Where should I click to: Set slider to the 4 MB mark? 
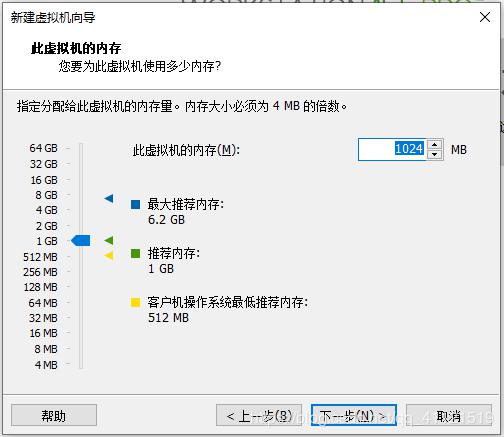click(81, 364)
